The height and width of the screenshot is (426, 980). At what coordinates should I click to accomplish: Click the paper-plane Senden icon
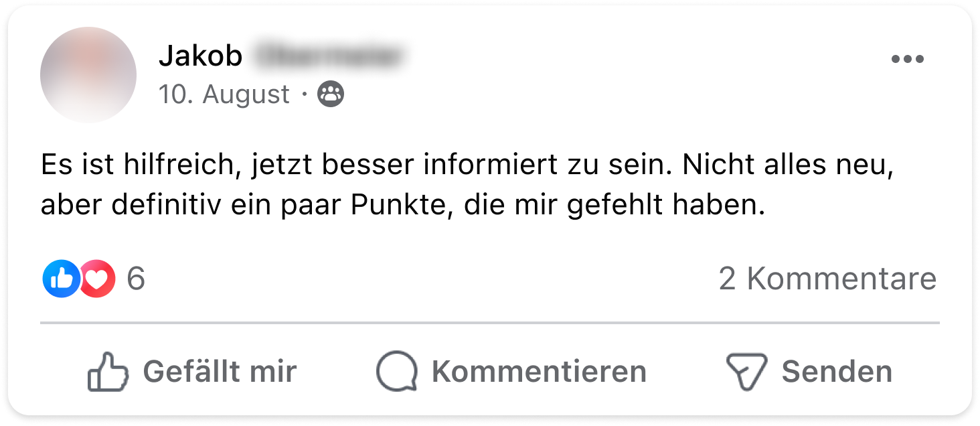click(746, 372)
